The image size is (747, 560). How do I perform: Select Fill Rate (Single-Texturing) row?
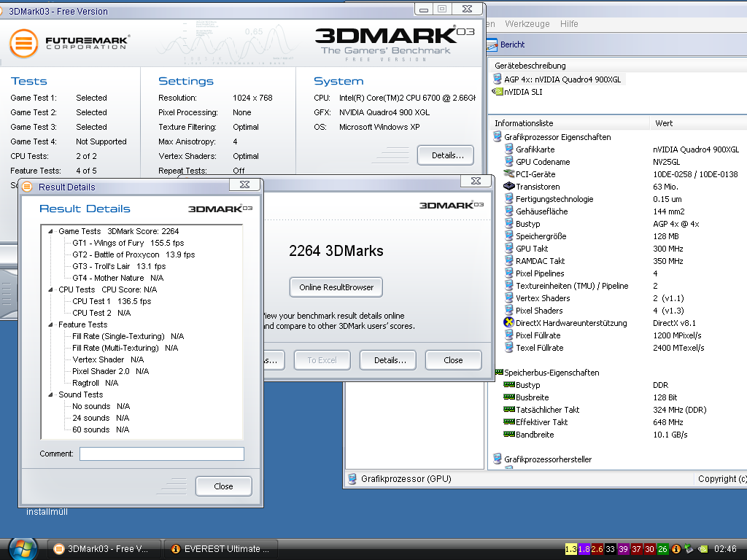128,336
